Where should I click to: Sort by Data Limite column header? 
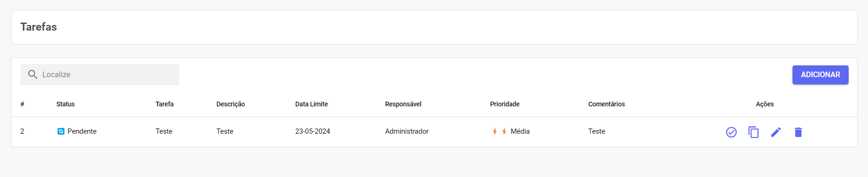(x=312, y=104)
